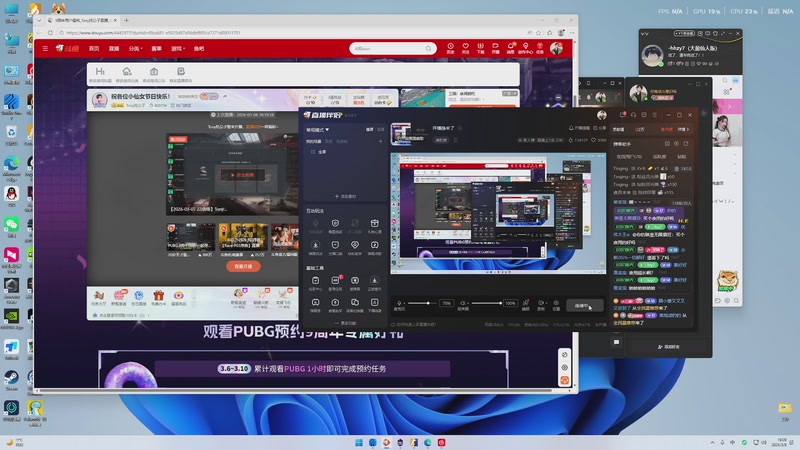This screenshot has height=450, width=800.
Task: Open the Douyu hamburger menu icon
Action: coord(45,48)
